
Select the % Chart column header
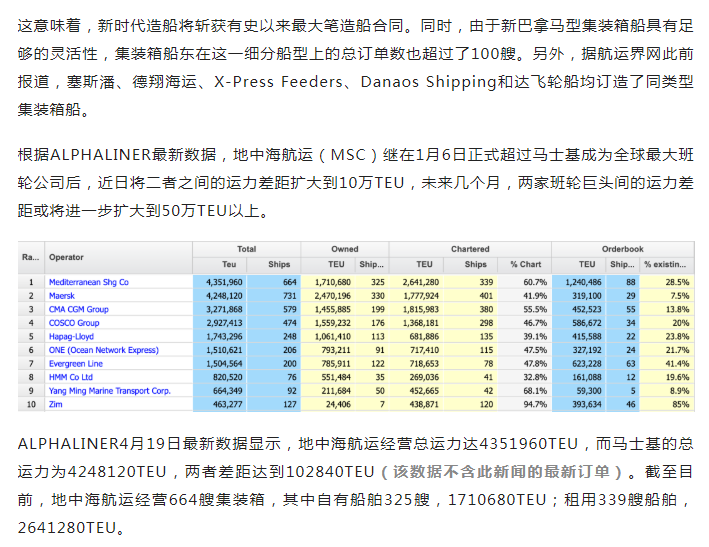click(525, 264)
